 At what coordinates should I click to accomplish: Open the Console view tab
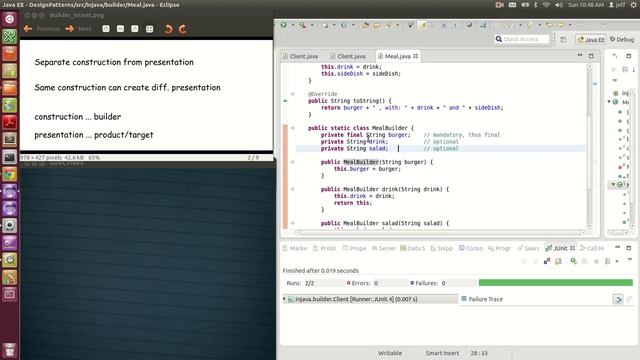click(471, 248)
